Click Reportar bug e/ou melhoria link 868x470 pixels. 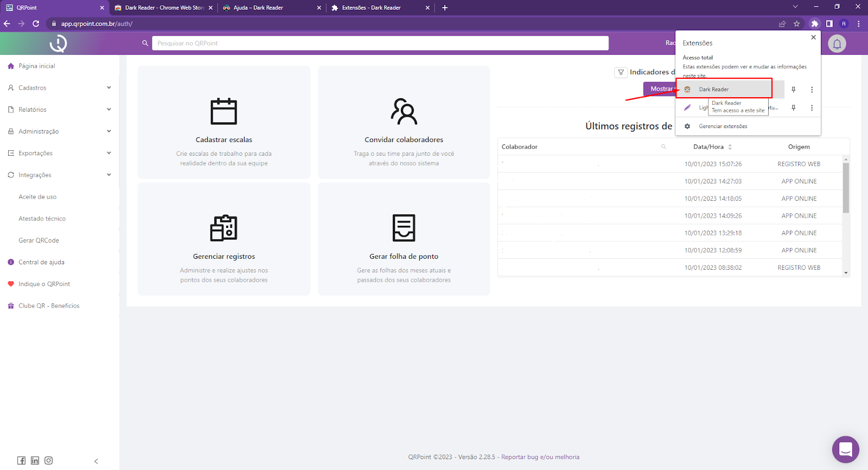pyautogui.click(x=540, y=457)
